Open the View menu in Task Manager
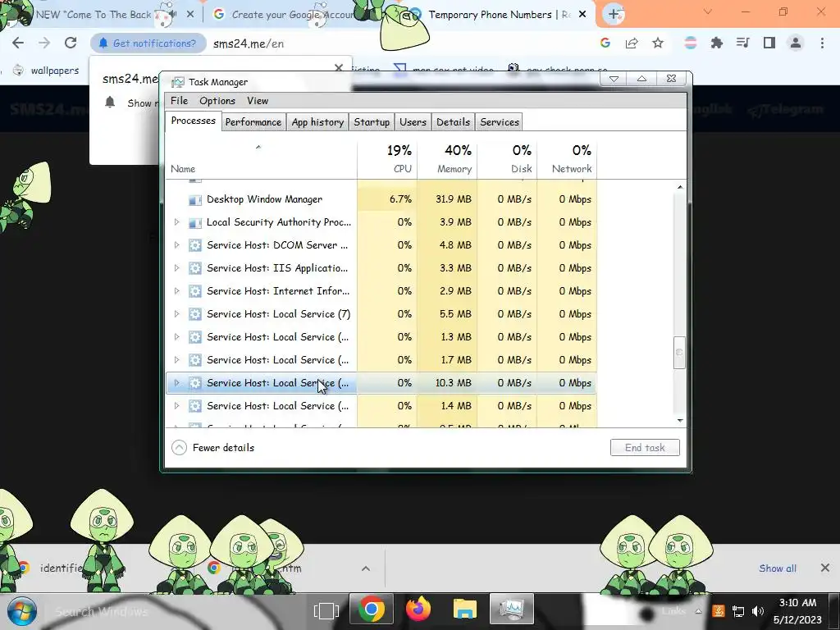Viewport: 840px width, 630px height. [257, 101]
